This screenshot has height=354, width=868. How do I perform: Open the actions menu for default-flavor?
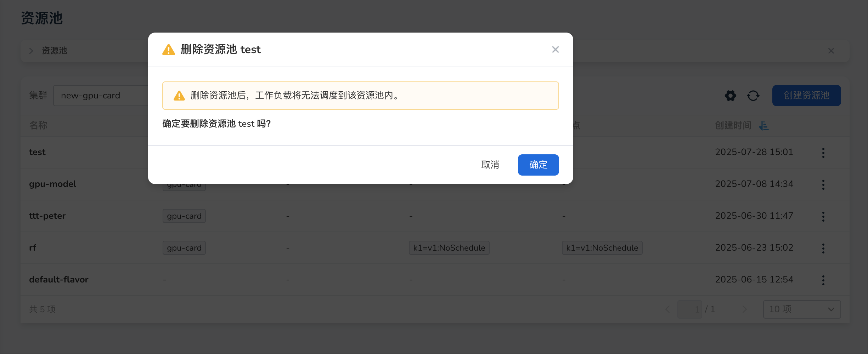pos(823,280)
